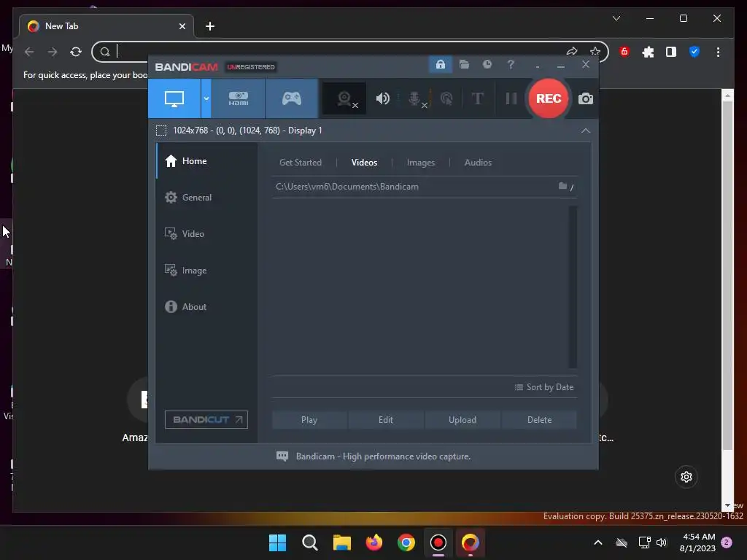Open Bandicam help question mark

(511, 64)
